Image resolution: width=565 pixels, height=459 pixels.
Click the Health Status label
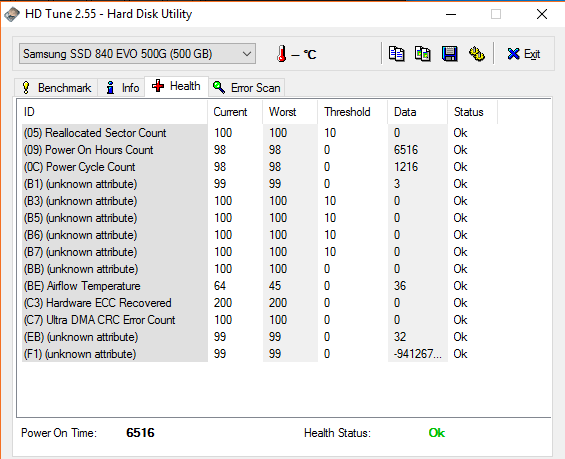pyautogui.click(x=337, y=433)
